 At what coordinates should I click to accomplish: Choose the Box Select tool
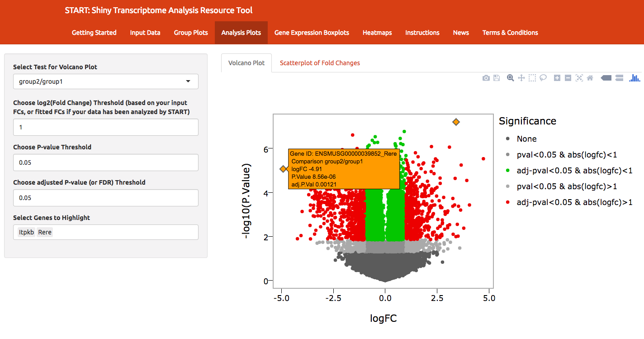pyautogui.click(x=532, y=78)
